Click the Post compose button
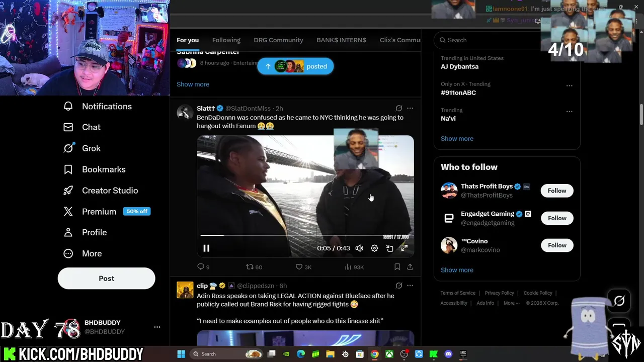This screenshot has width=644, height=362. [106, 278]
